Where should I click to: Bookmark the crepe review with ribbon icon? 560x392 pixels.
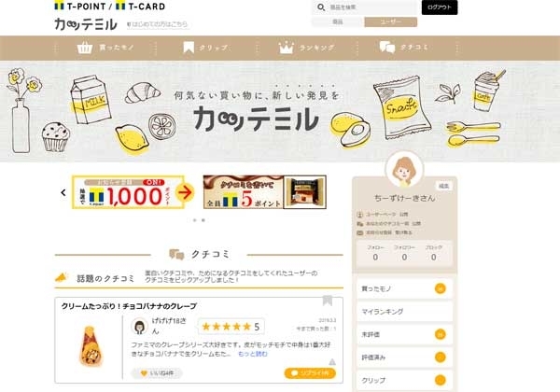(x=328, y=301)
